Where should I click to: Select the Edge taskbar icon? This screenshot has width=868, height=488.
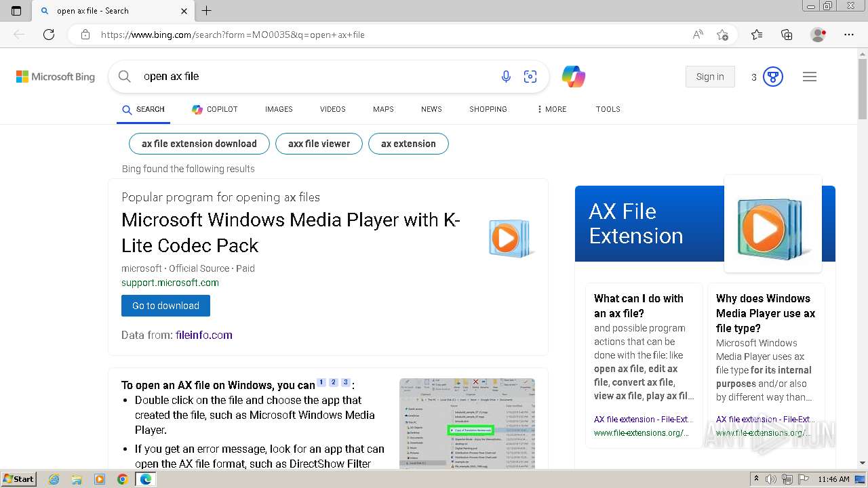[x=145, y=479]
